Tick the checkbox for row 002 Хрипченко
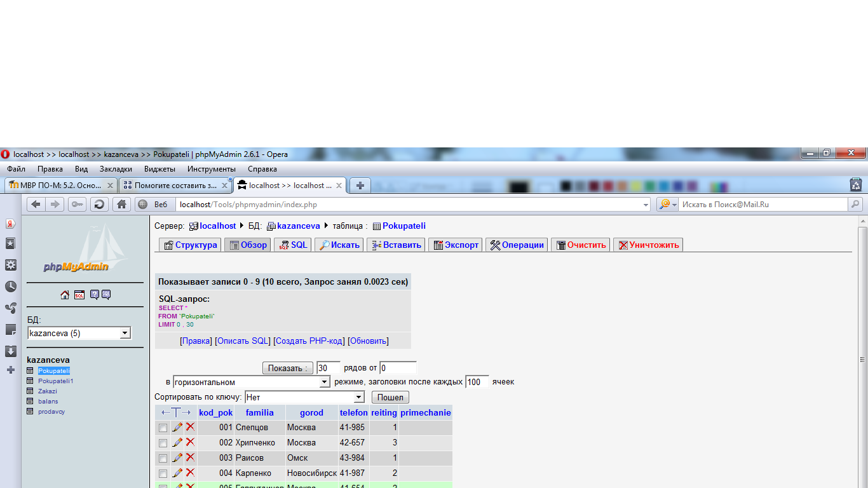 (x=163, y=443)
